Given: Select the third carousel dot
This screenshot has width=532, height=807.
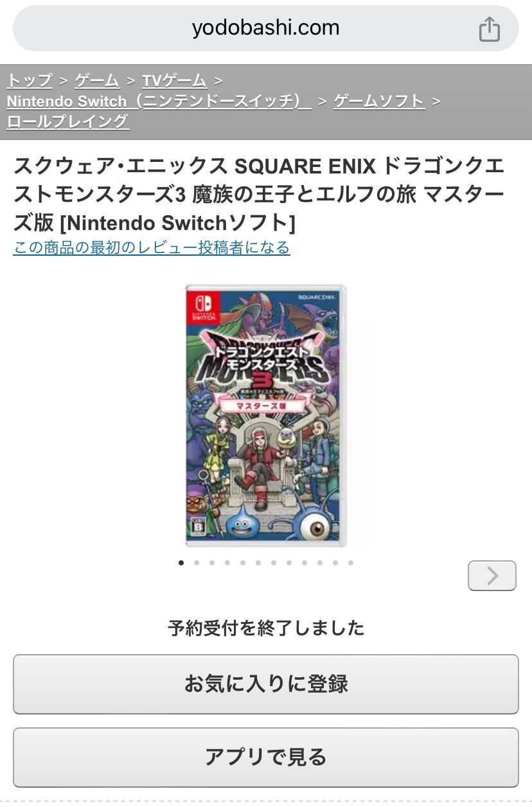Looking at the screenshot, I should click(x=212, y=563).
